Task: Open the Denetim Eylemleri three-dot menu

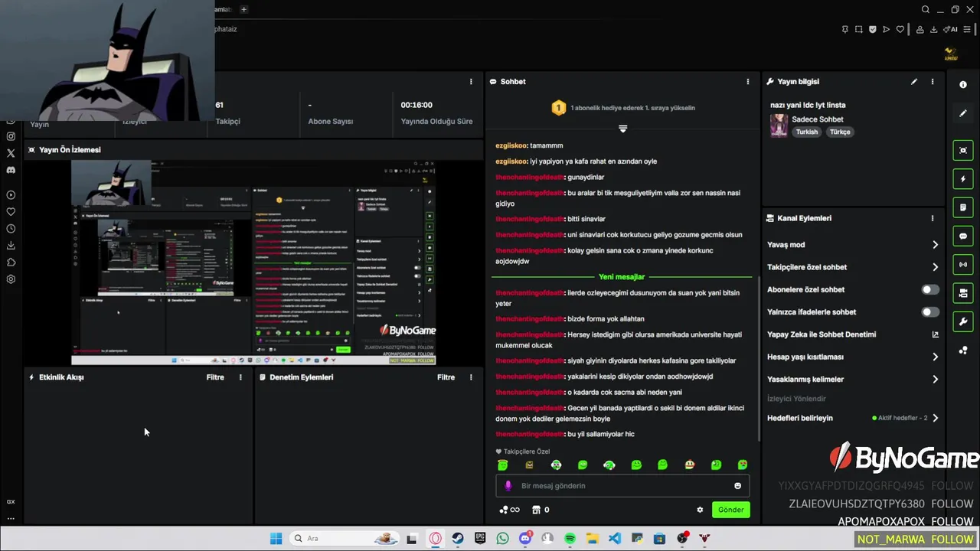Action: point(471,377)
